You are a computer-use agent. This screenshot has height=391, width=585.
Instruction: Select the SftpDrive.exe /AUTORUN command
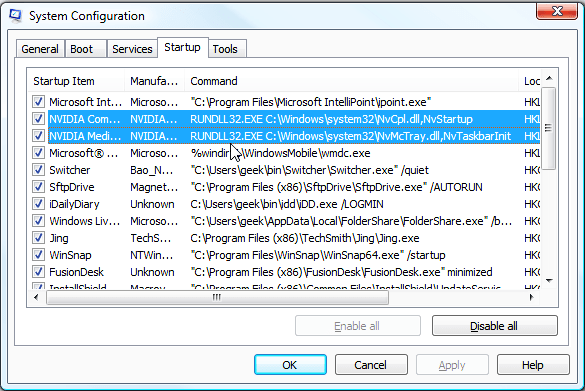[x=336, y=187]
